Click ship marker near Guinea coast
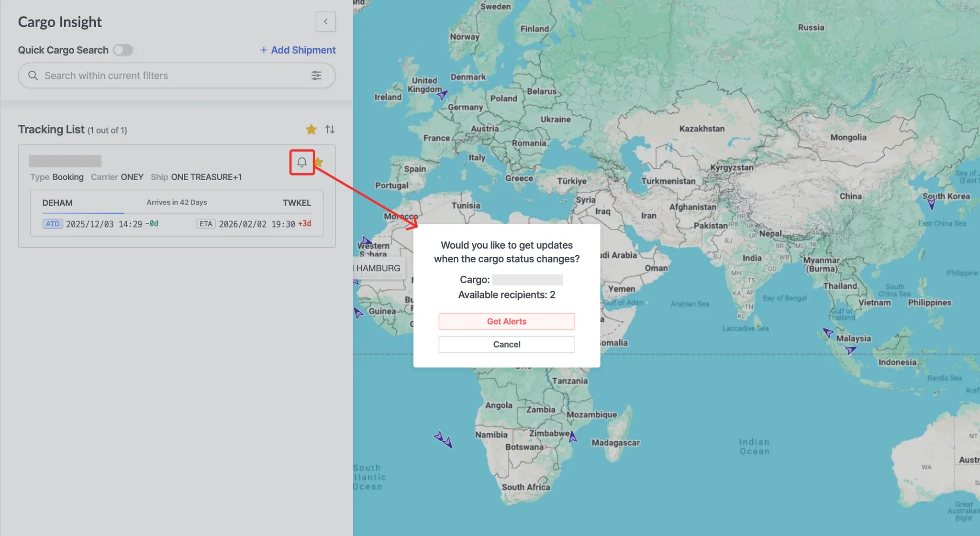980x536 pixels. (358, 313)
